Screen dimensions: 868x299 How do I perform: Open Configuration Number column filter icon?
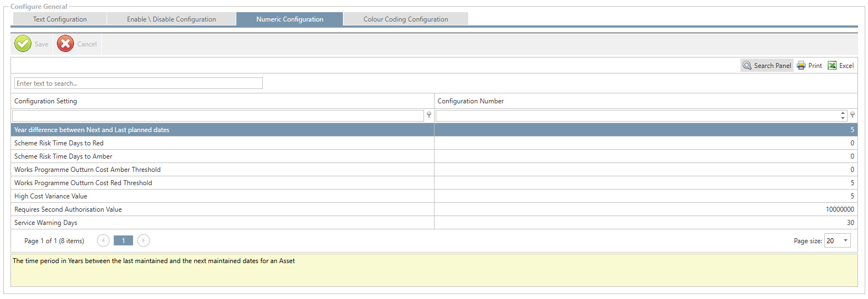[853, 115]
